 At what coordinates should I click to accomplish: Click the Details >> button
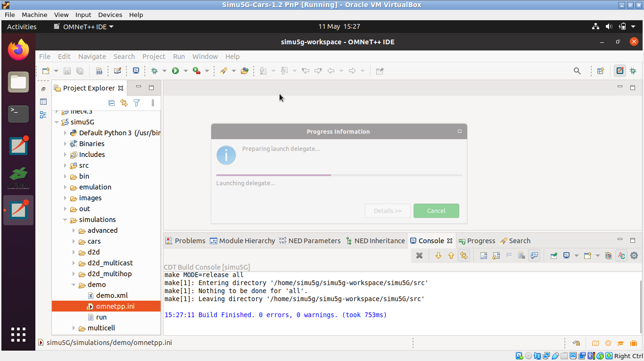pos(388,211)
